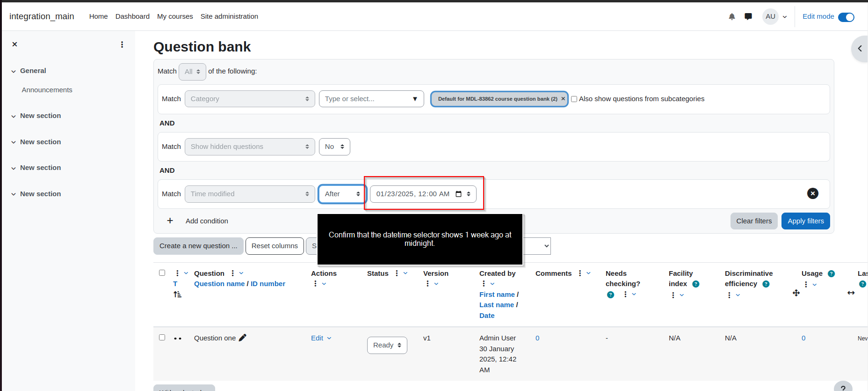Open Site administration

[229, 16]
